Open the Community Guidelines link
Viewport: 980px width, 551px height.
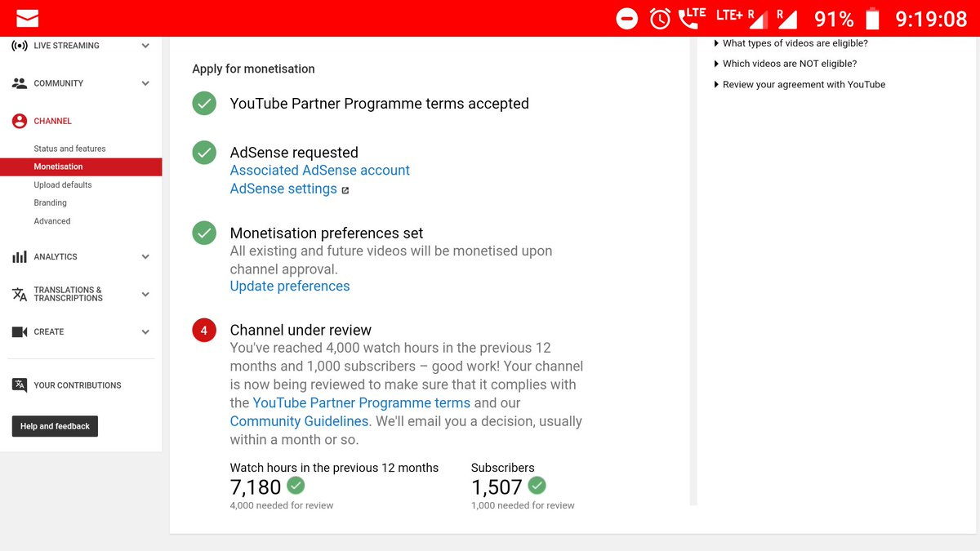(x=299, y=422)
